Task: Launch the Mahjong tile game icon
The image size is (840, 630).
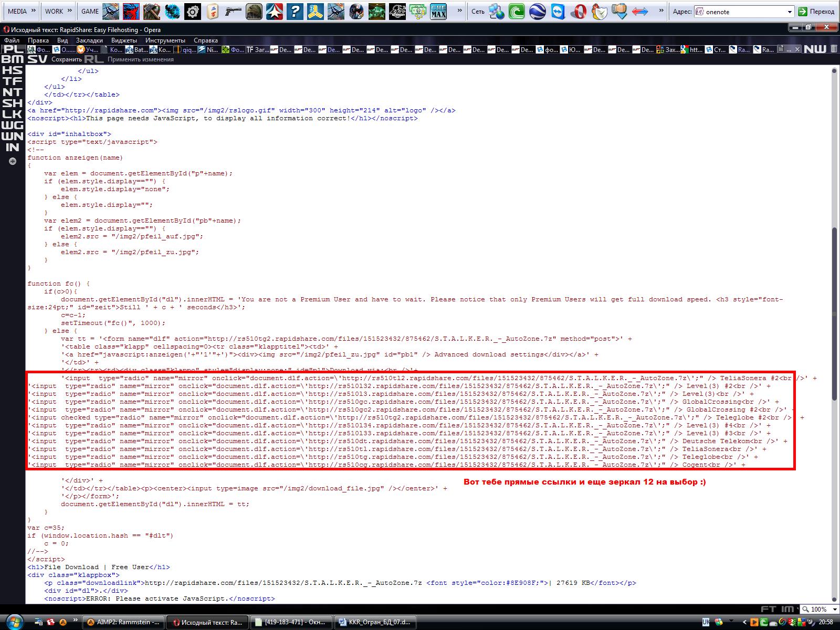Action: tap(213, 11)
